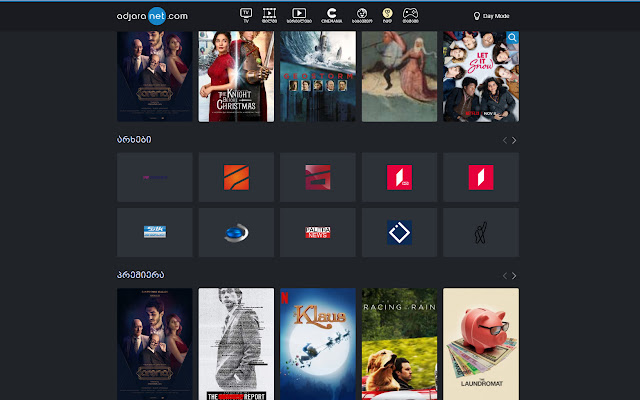Toggle Day Mode lightbulb

tap(491, 16)
